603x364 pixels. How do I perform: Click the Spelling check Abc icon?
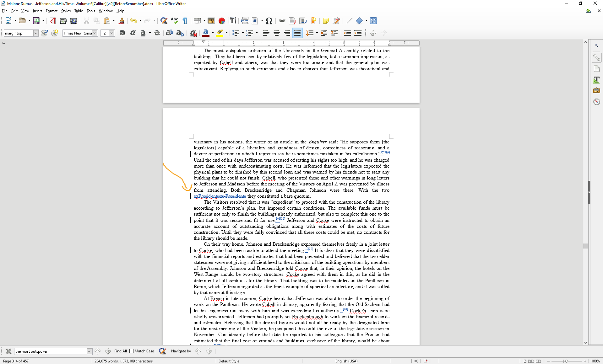pos(174,21)
